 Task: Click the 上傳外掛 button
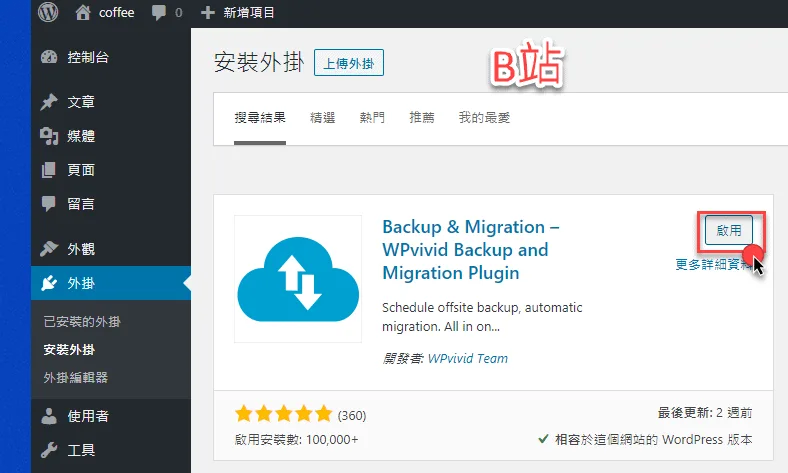349,63
